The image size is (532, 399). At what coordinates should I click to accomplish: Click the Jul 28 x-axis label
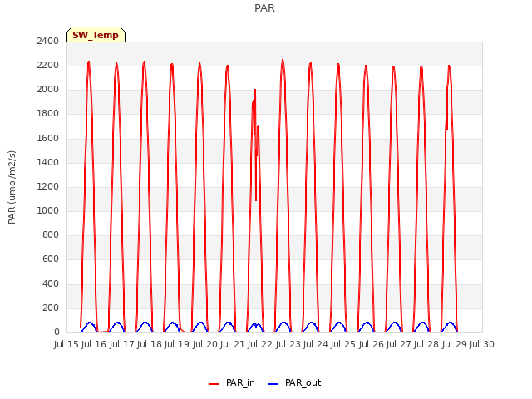tap(426, 344)
